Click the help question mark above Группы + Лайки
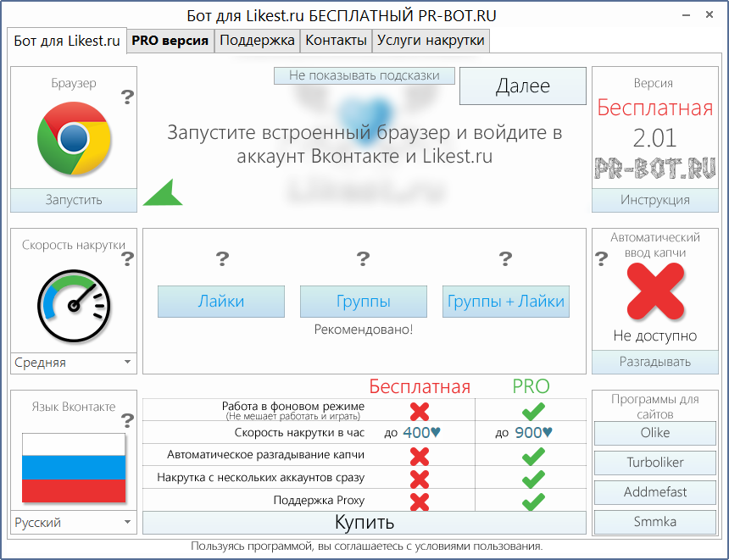Screen dimensions: 729x560 tap(505, 258)
